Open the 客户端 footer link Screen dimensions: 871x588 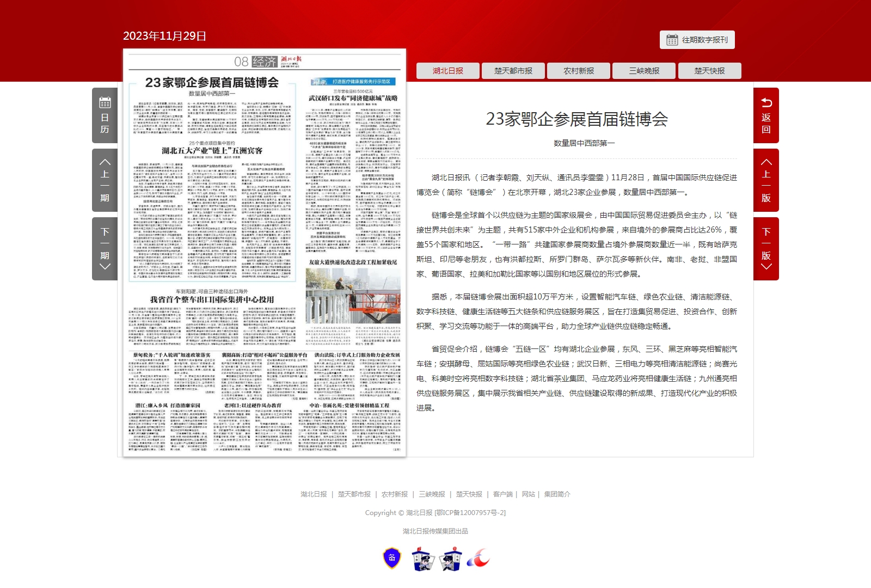502,494
